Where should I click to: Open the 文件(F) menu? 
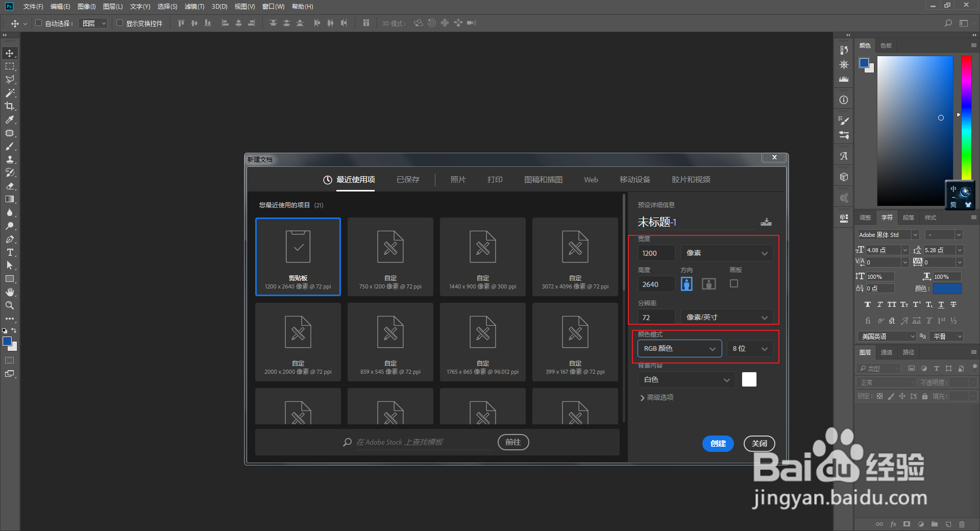point(33,7)
